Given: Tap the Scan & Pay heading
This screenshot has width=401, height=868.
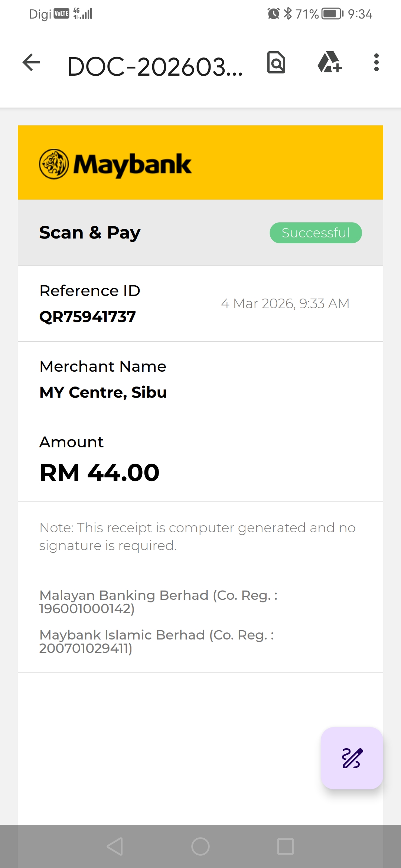Looking at the screenshot, I should tap(90, 233).
